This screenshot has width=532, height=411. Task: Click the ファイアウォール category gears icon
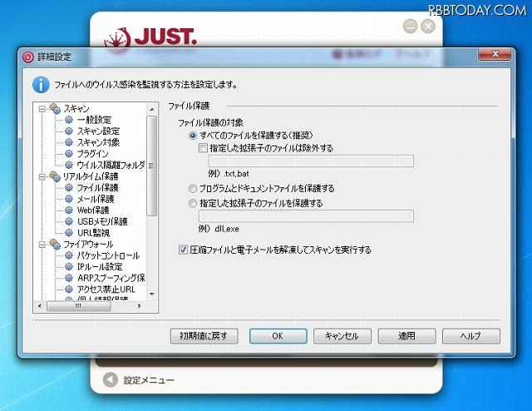[55, 244]
